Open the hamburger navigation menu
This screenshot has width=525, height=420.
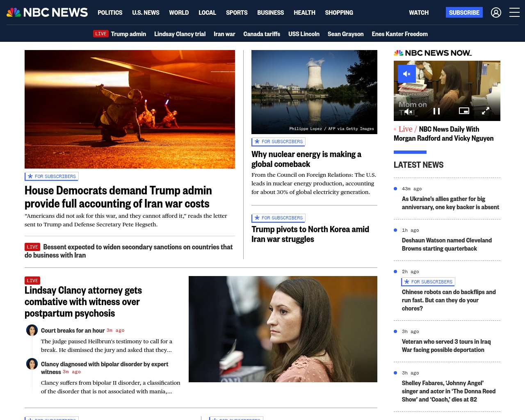pyautogui.click(x=514, y=13)
